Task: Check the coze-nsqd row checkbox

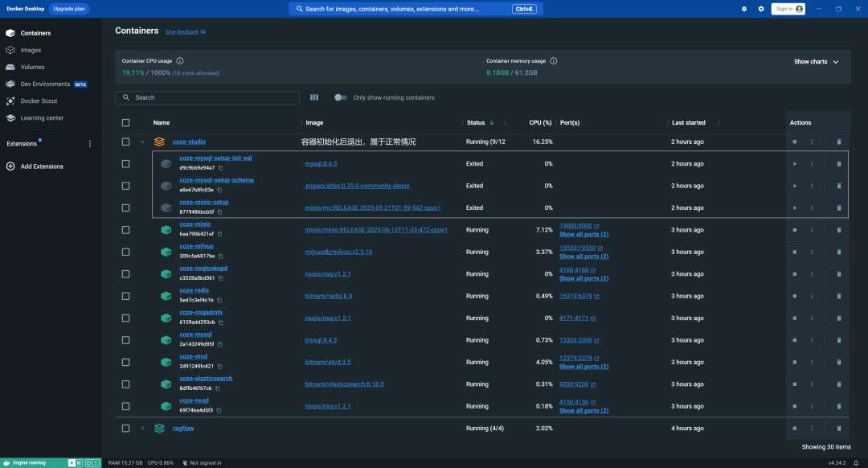Action: [125, 406]
